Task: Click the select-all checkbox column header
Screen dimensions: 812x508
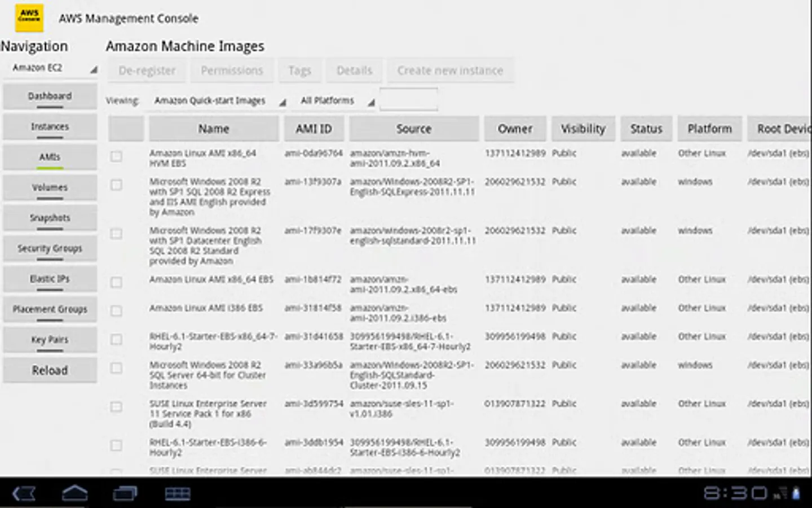Action: (x=126, y=129)
